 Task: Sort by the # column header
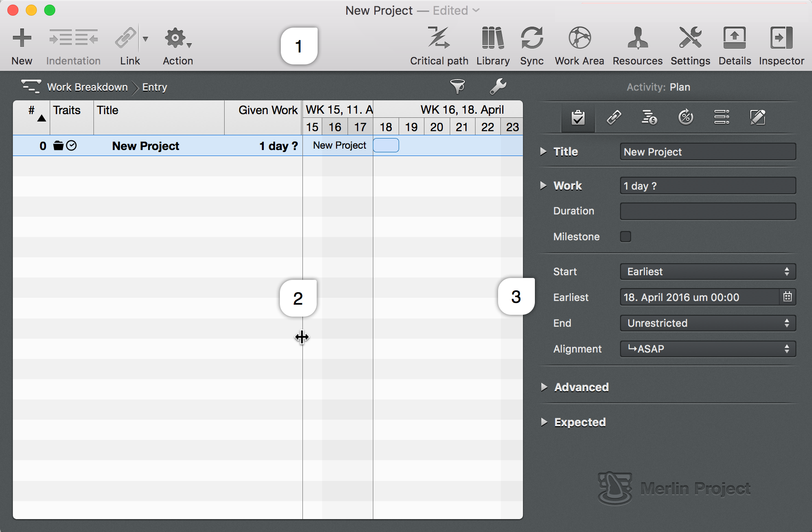[x=31, y=117]
